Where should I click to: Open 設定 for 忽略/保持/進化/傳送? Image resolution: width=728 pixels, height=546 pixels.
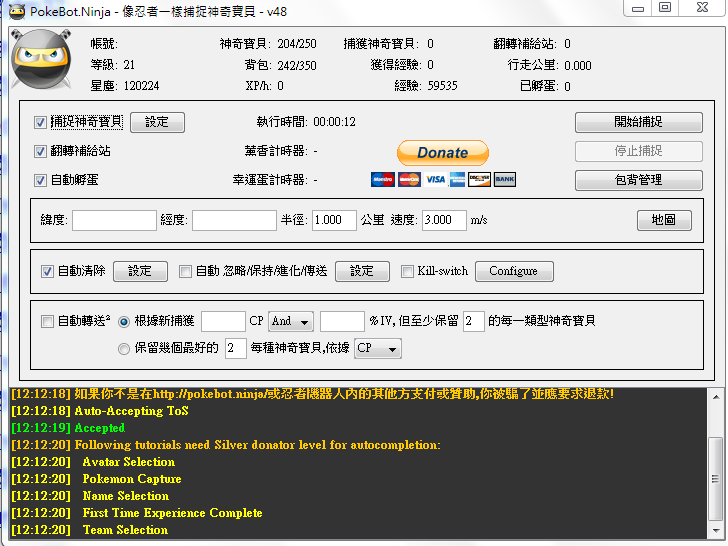(x=362, y=271)
